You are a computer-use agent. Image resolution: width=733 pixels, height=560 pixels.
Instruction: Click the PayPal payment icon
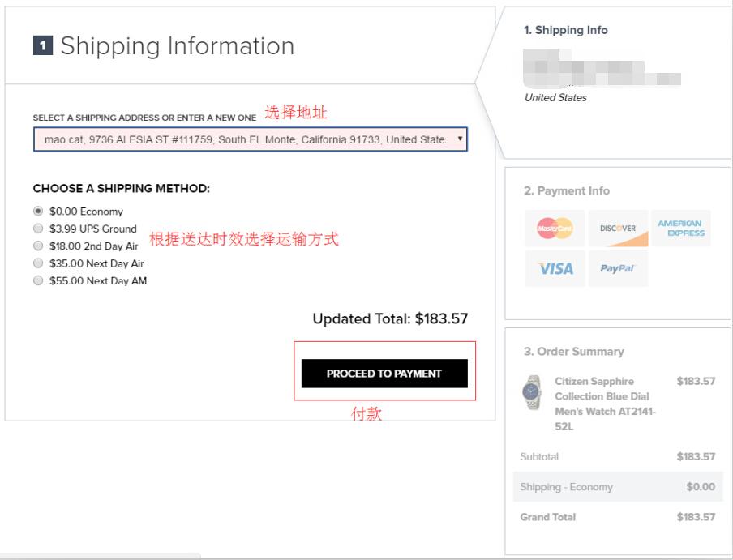[618, 268]
